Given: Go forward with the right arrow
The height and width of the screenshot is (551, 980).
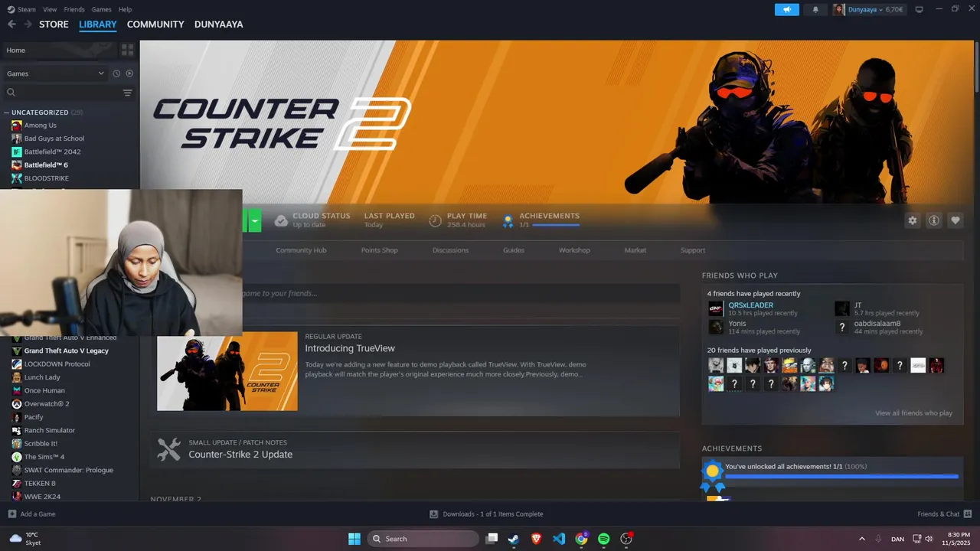Looking at the screenshot, I should tap(28, 24).
